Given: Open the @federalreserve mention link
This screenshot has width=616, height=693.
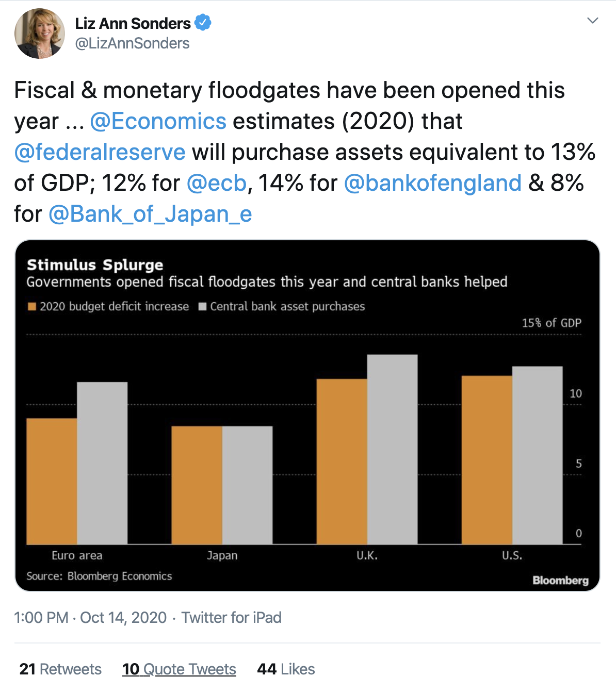Looking at the screenshot, I should coord(100,152).
